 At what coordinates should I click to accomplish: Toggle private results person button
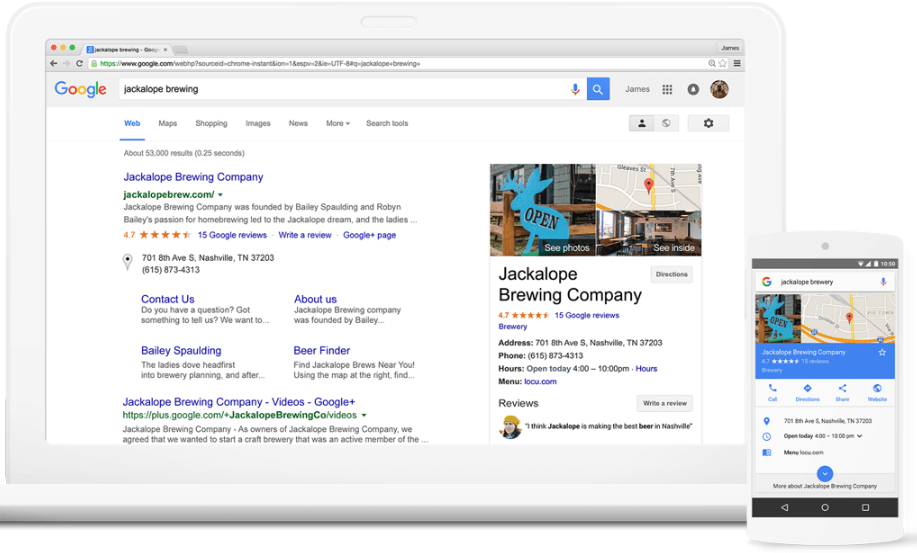(x=642, y=123)
